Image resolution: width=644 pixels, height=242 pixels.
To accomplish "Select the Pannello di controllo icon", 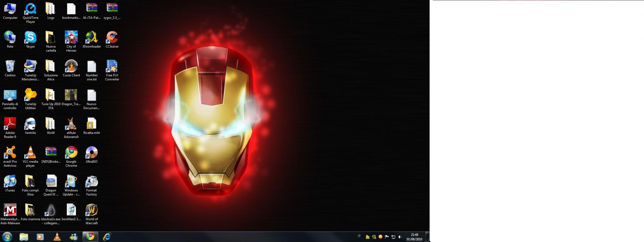I will tap(10, 100).
